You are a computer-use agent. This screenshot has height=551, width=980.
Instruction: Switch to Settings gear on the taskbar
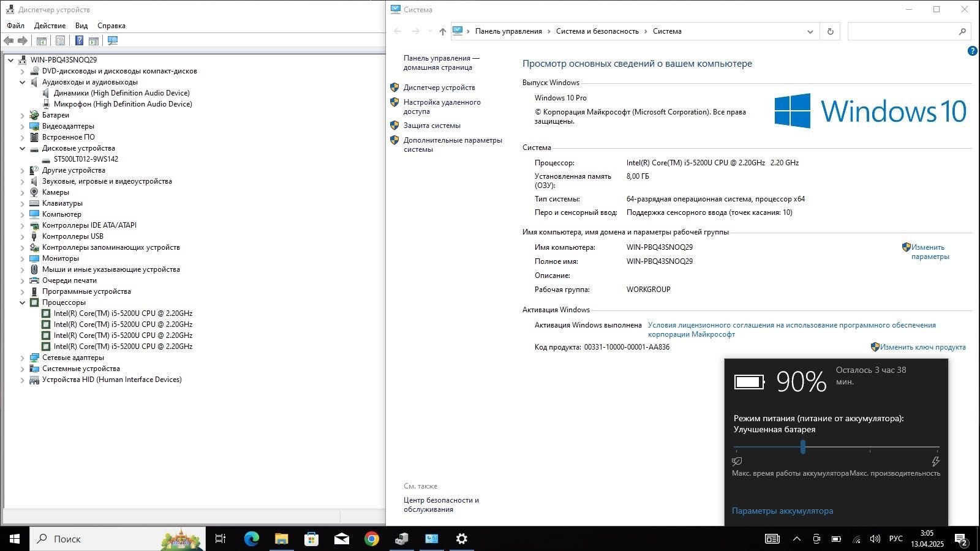[x=462, y=539]
